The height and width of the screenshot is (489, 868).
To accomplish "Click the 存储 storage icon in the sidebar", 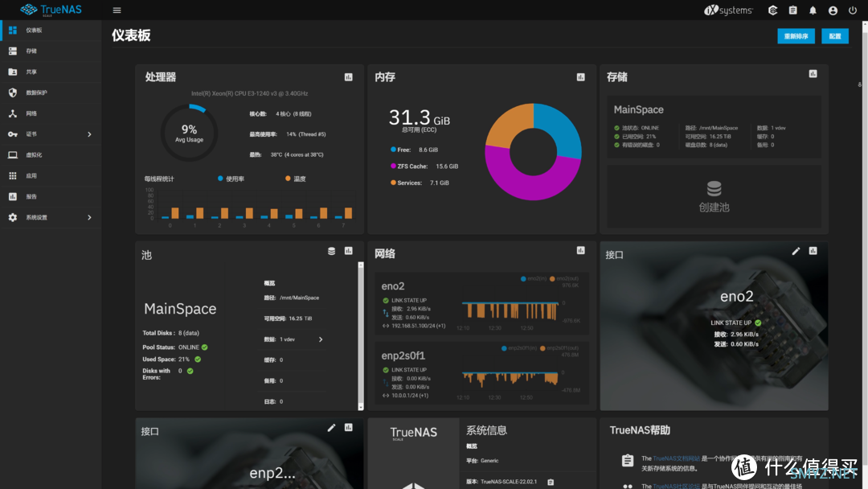I will [x=13, y=51].
